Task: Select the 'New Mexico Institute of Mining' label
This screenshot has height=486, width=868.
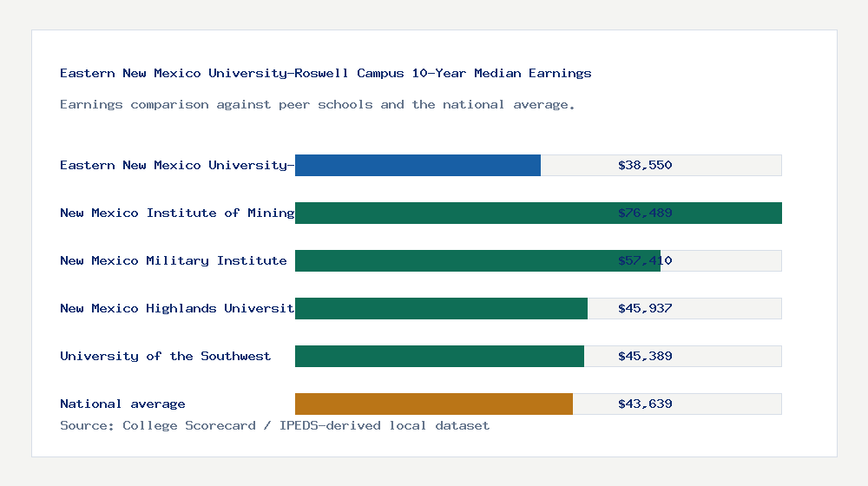Action: pos(177,213)
